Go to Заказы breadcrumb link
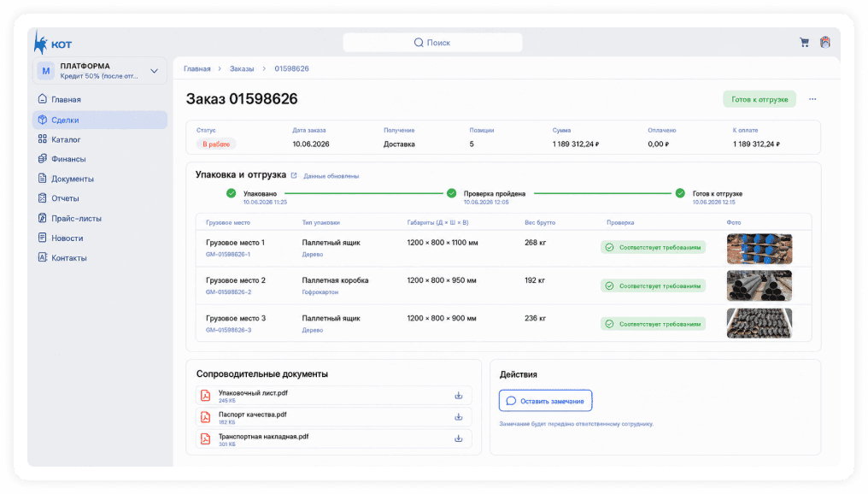868x494 pixels. pos(242,68)
